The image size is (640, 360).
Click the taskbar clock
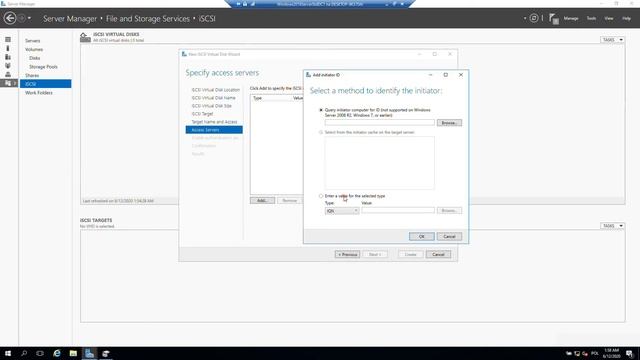(611, 353)
